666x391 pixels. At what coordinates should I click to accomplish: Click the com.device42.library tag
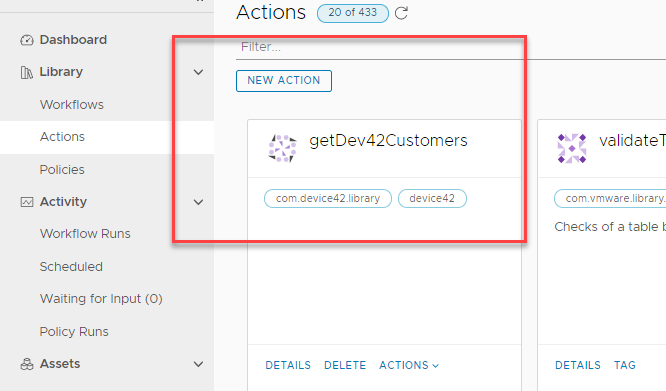click(x=328, y=199)
